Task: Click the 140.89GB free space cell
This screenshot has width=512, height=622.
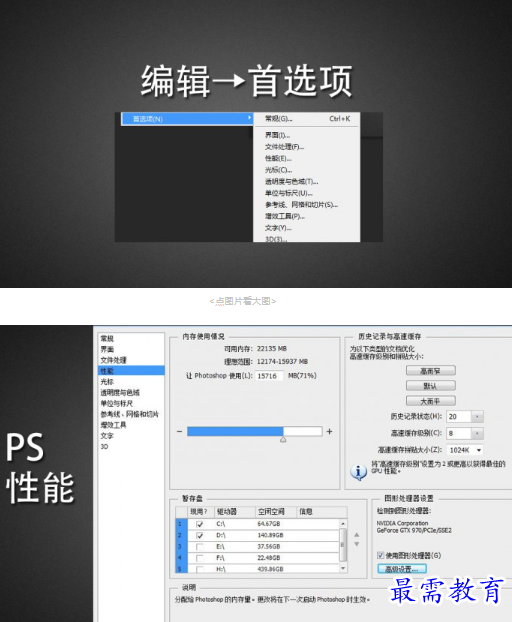Action: coord(270,535)
